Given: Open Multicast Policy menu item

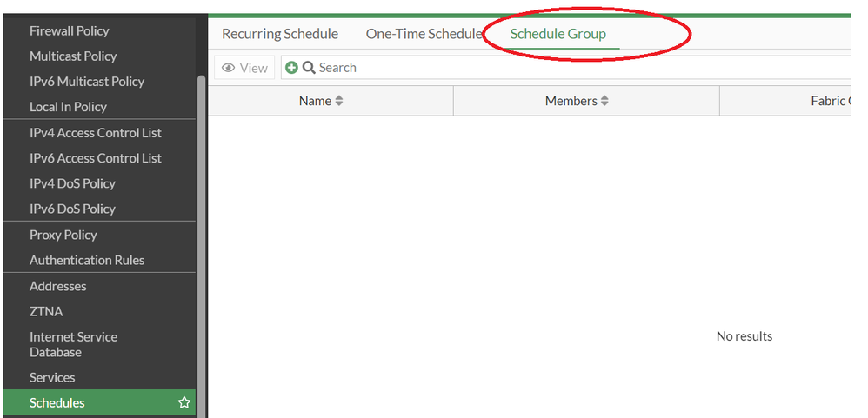Looking at the screenshot, I should [x=73, y=56].
